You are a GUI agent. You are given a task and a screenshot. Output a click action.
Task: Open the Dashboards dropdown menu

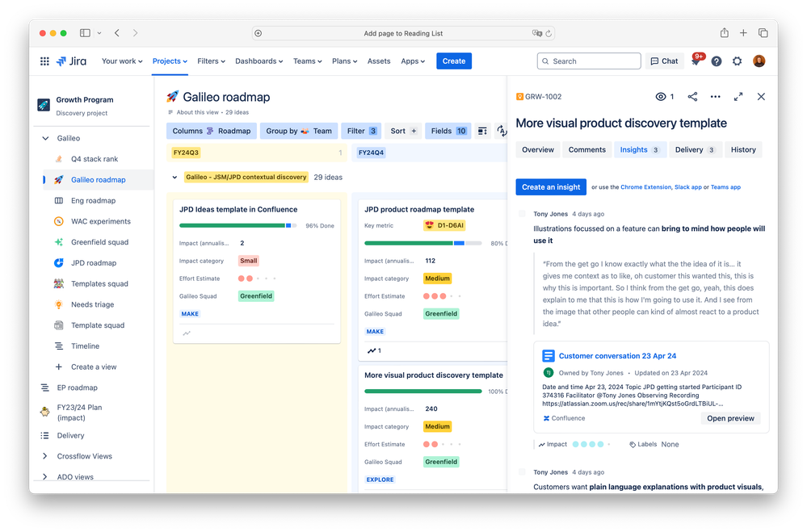(258, 61)
